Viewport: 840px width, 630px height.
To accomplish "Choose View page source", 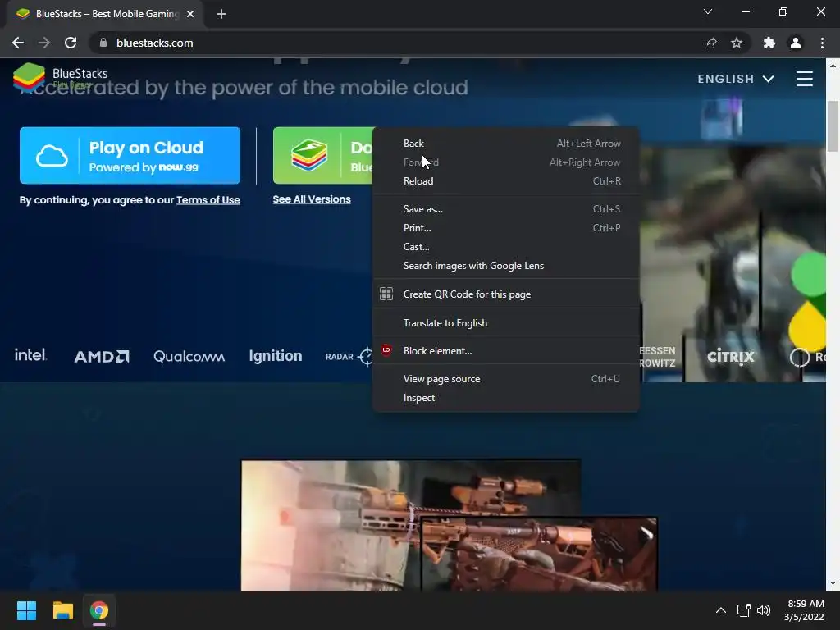I will (x=505, y=379).
